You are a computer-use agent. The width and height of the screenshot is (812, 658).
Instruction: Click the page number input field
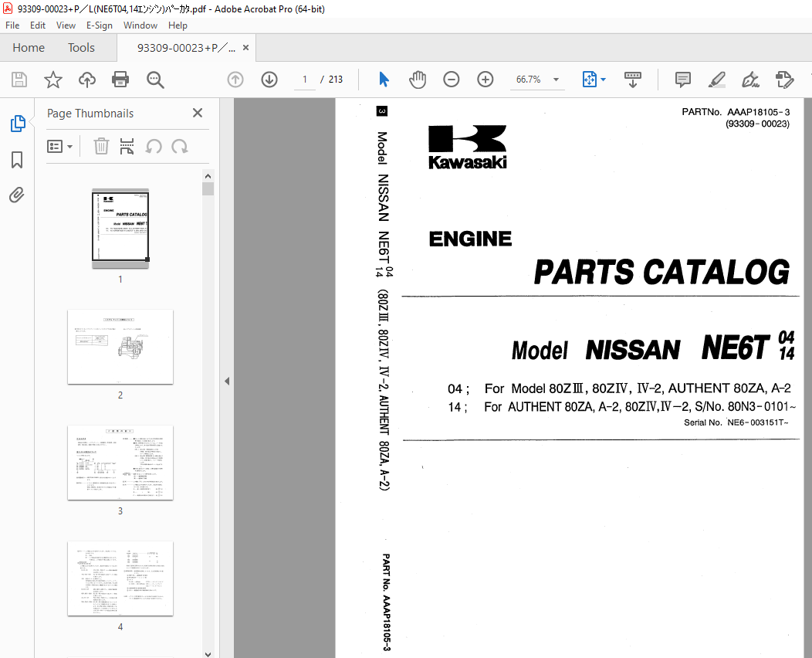[x=304, y=80]
